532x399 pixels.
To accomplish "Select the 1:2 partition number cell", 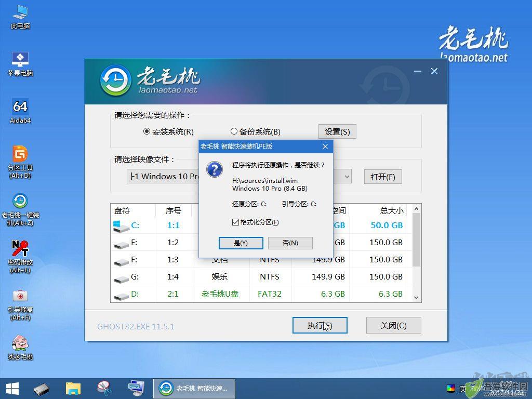I will pyautogui.click(x=173, y=243).
